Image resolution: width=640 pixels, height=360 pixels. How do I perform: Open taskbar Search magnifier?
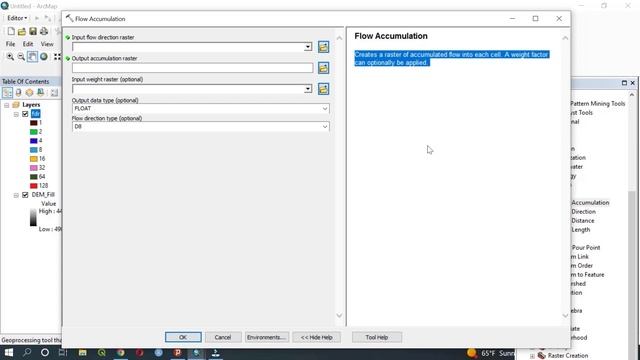(27, 352)
